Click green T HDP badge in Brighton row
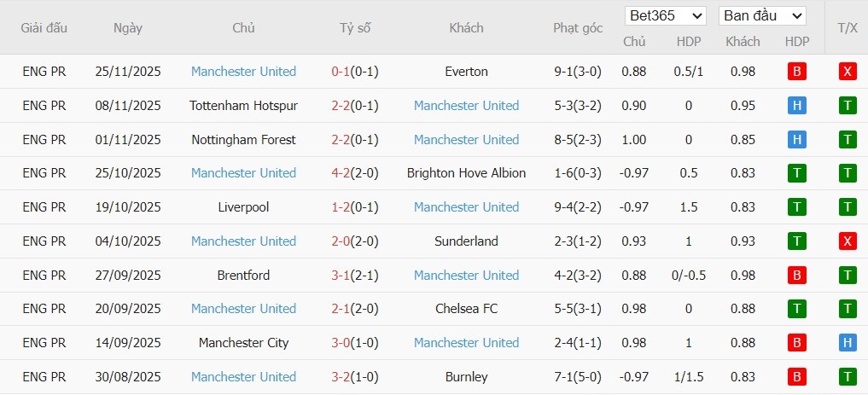This screenshot has height=395, width=868. (x=796, y=173)
